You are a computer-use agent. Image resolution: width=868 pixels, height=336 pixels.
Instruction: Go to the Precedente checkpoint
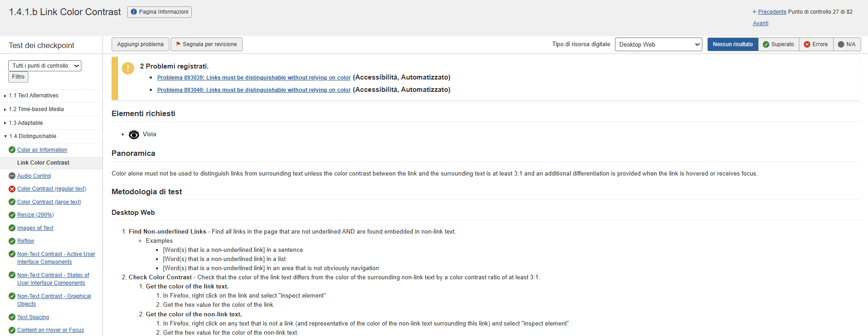(x=772, y=12)
